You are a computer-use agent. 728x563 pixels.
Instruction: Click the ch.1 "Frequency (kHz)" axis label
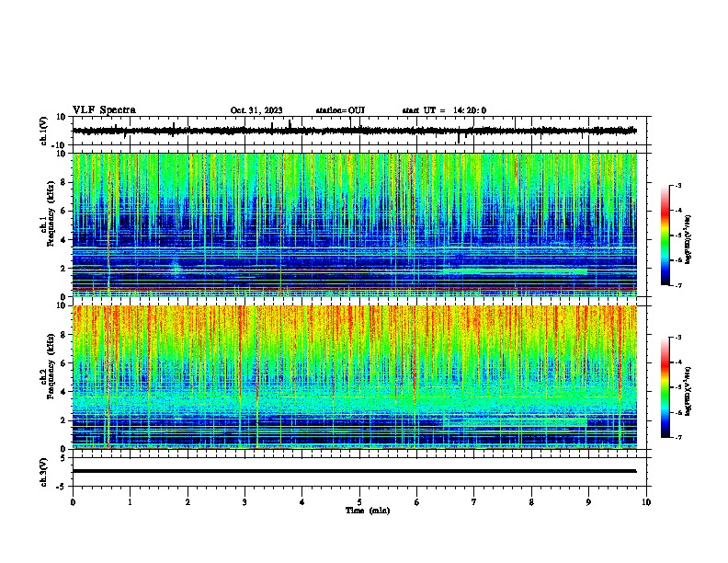[51, 214]
